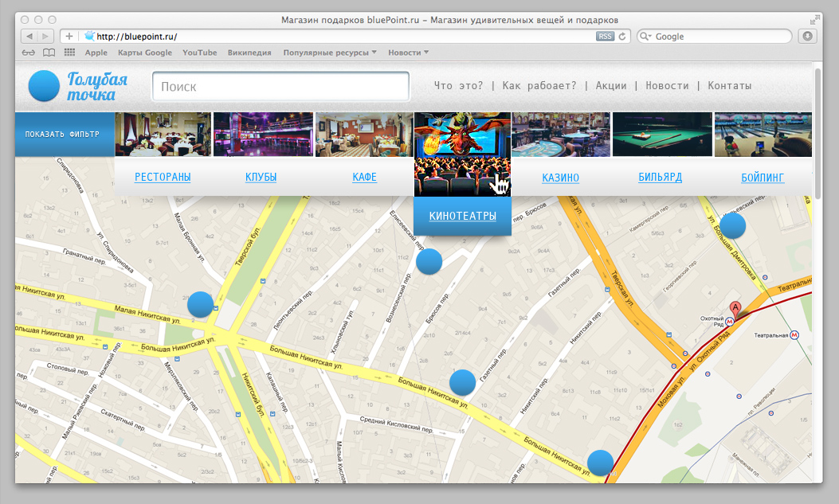Reload the page with refresh icon

(622, 36)
